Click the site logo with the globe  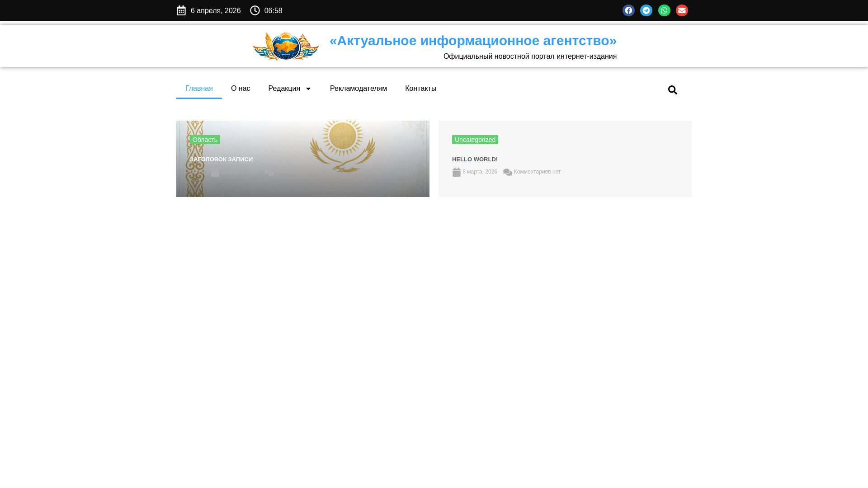(x=286, y=46)
